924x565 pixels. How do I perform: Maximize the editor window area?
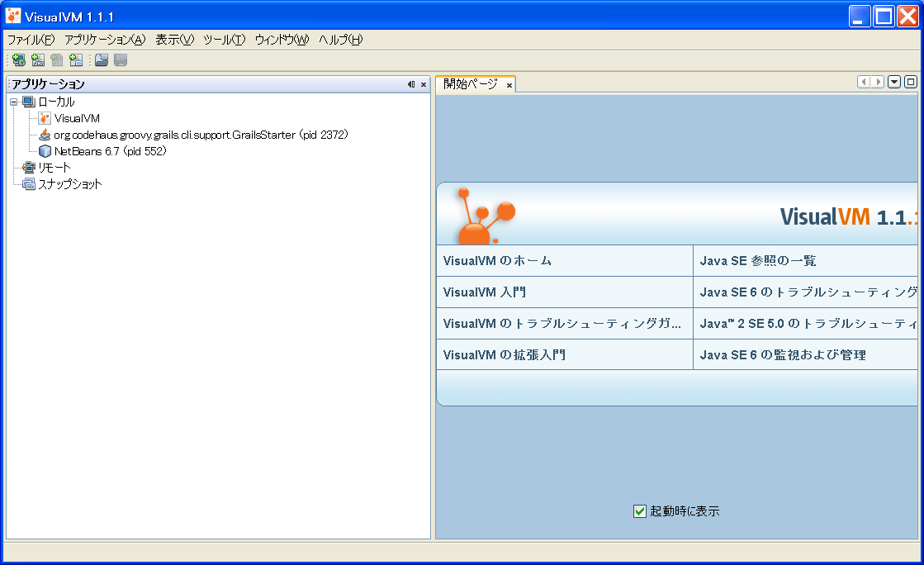coord(911,82)
